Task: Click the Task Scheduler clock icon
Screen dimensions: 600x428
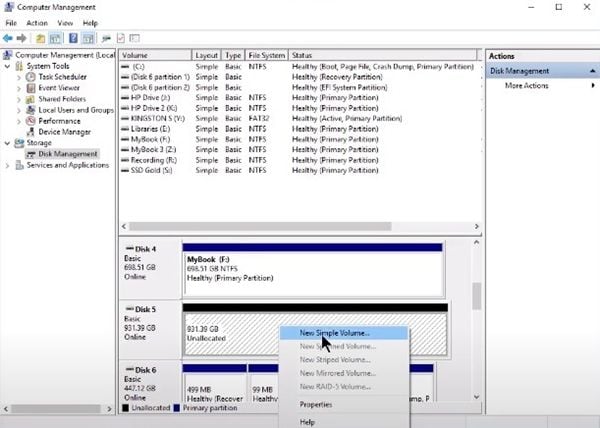Action: pyautogui.click(x=31, y=77)
